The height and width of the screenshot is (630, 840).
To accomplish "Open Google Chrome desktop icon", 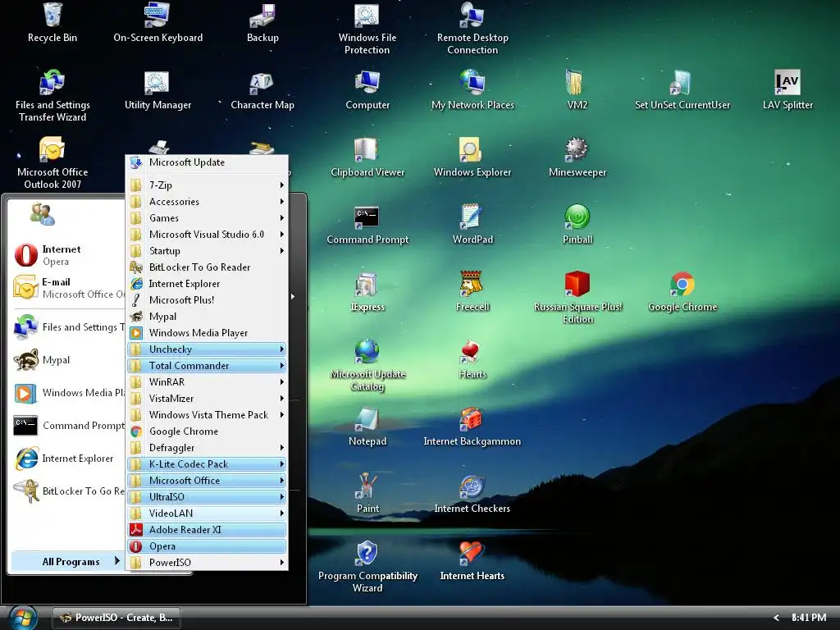I will [682, 292].
